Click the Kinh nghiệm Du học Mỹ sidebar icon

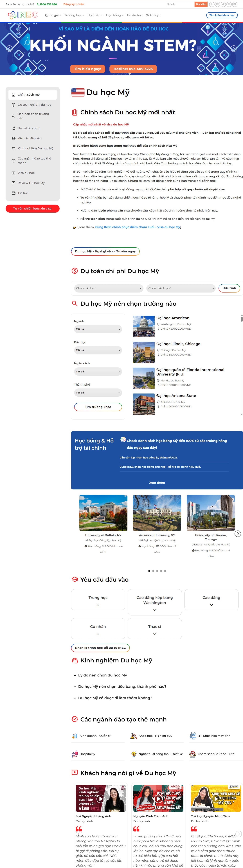point(13,149)
